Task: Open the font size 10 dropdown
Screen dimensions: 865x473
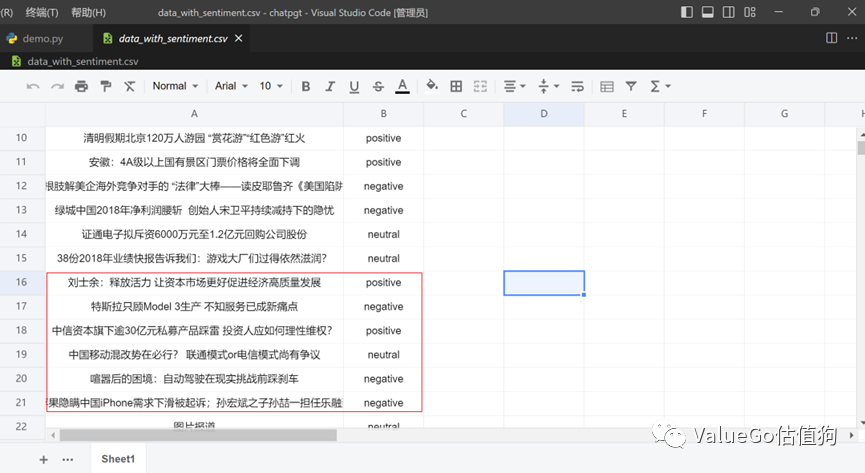Action: point(271,87)
